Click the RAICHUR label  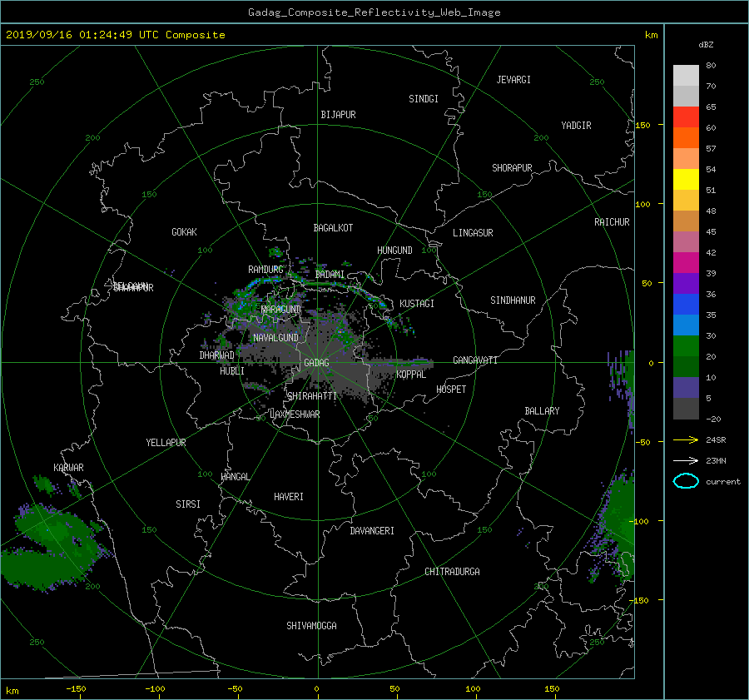[x=612, y=222]
